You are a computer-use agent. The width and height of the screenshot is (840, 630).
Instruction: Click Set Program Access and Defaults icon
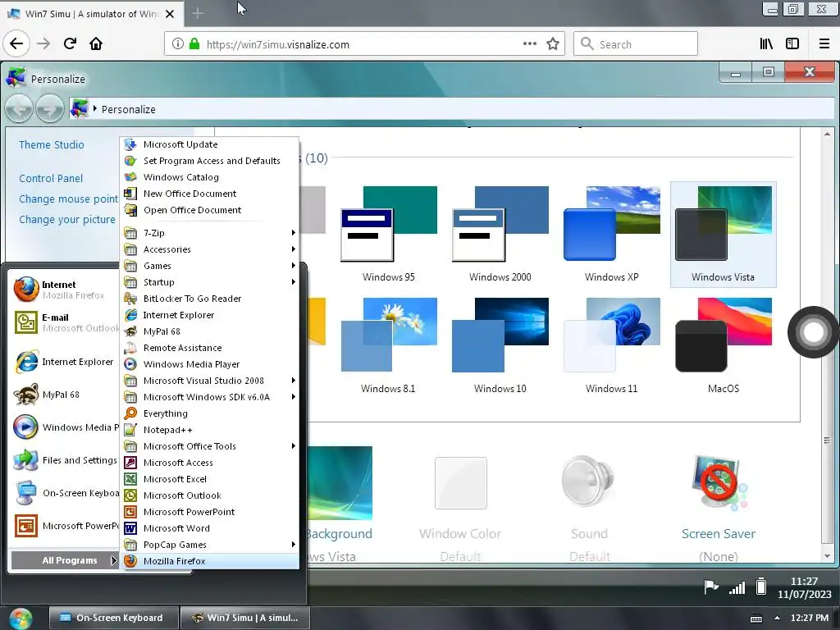pyautogui.click(x=130, y=161)
